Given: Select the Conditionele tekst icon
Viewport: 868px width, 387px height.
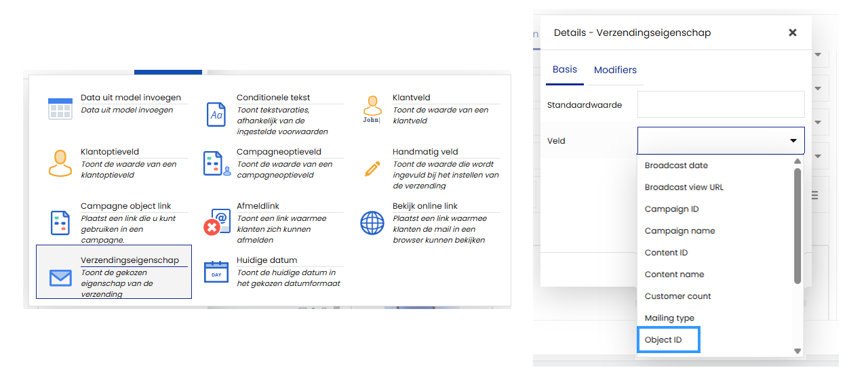Looking at the screenshot, I should 216,115.
